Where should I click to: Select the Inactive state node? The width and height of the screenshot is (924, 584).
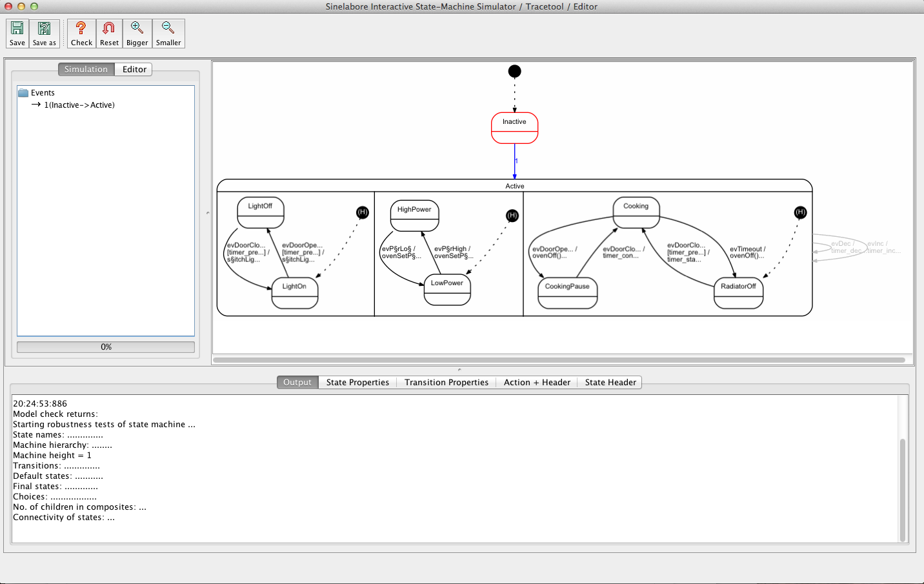click(514, 128)
